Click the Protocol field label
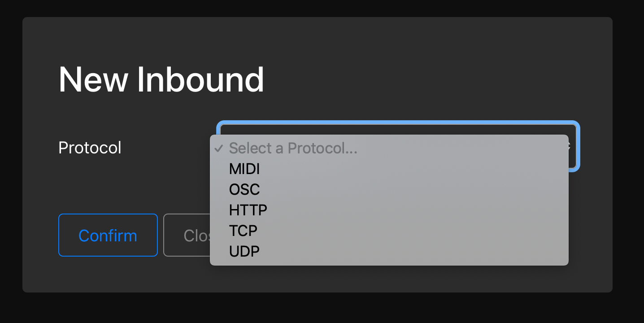This screenshot has height=323, width=644. 90,148
